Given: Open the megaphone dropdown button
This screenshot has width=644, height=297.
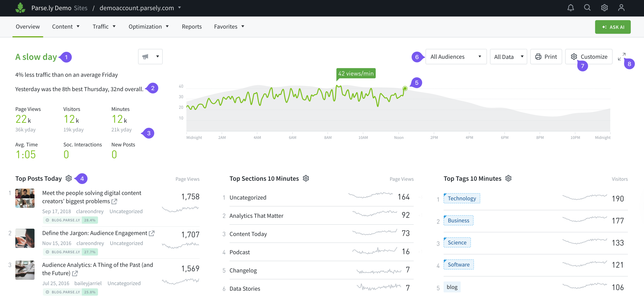Looking at the screenshot, I should [x=150, y=57].
